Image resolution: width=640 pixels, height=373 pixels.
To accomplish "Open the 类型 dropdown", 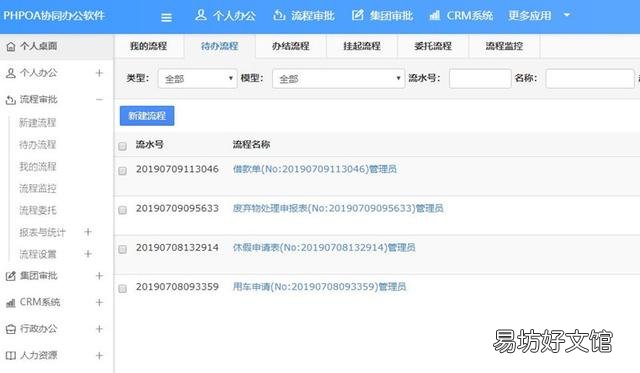I will tap(198, 78).
